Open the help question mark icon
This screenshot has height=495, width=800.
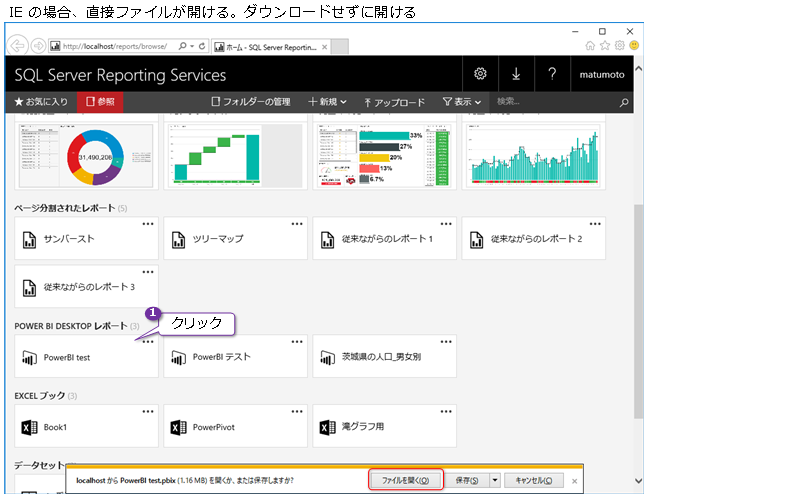[552, 74]
